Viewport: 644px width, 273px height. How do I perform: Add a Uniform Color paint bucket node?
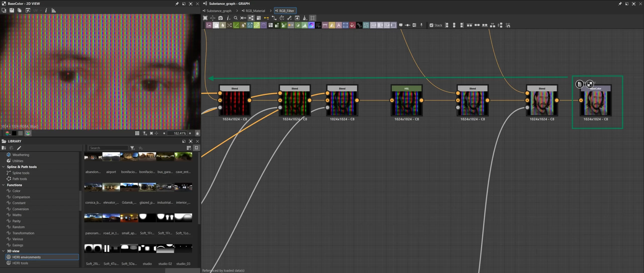352,25
